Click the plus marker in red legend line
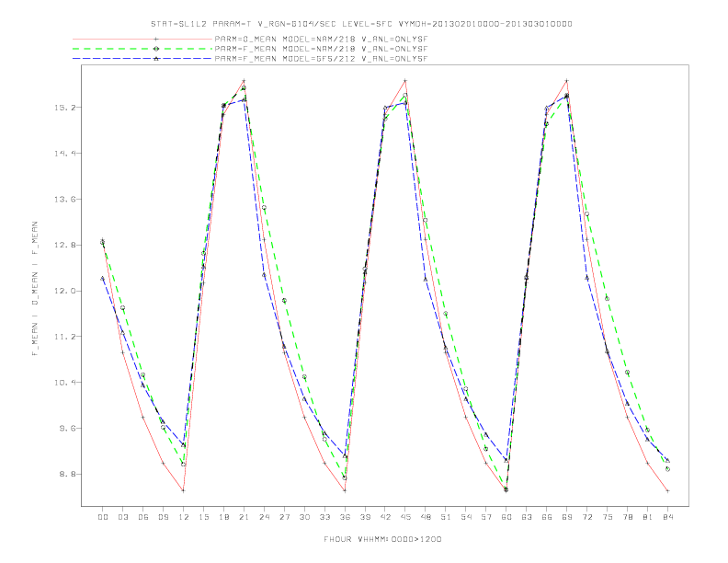Image resolution: width=728 pixels, height=563 pixels. click(156, 39)
